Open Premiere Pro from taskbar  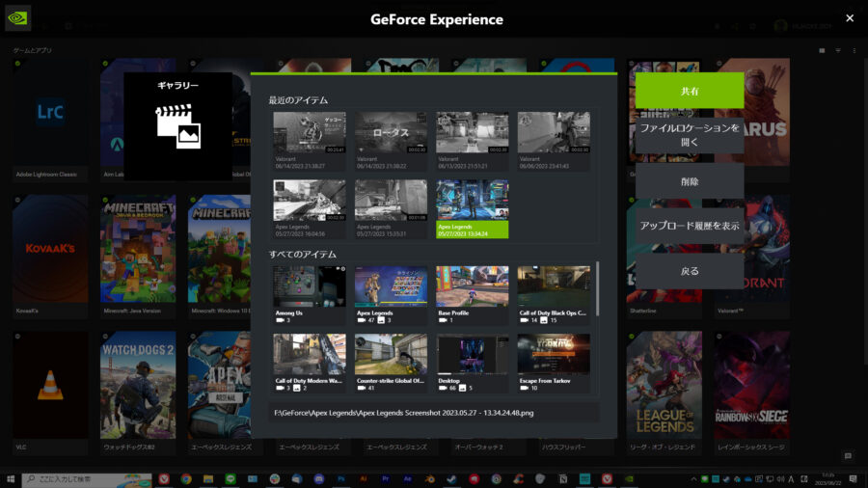[x=385, y=479]
